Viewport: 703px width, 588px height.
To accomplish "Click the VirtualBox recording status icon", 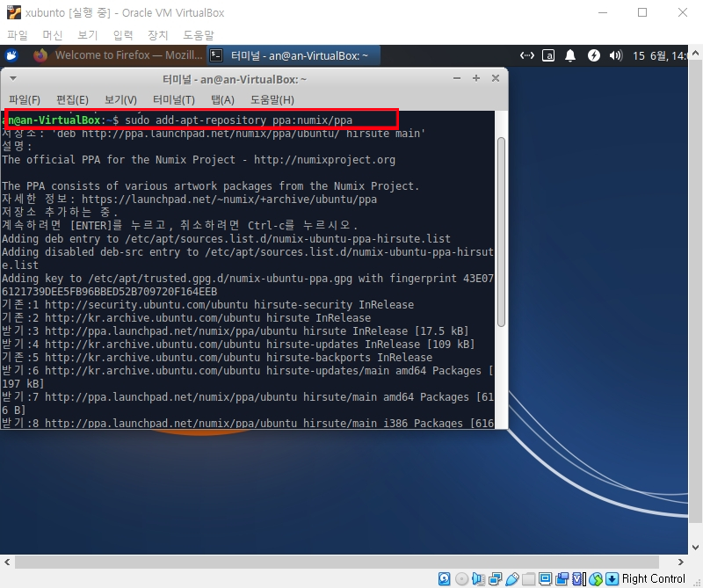I will click(x=562, y=578).
